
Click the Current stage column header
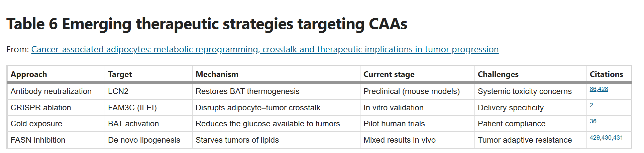(389, 74)
